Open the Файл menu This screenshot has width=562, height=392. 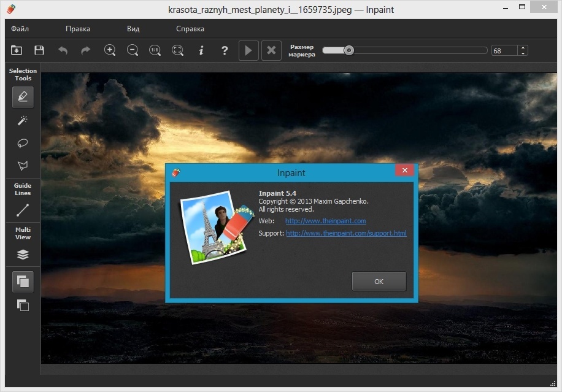(x=20, y=29)
